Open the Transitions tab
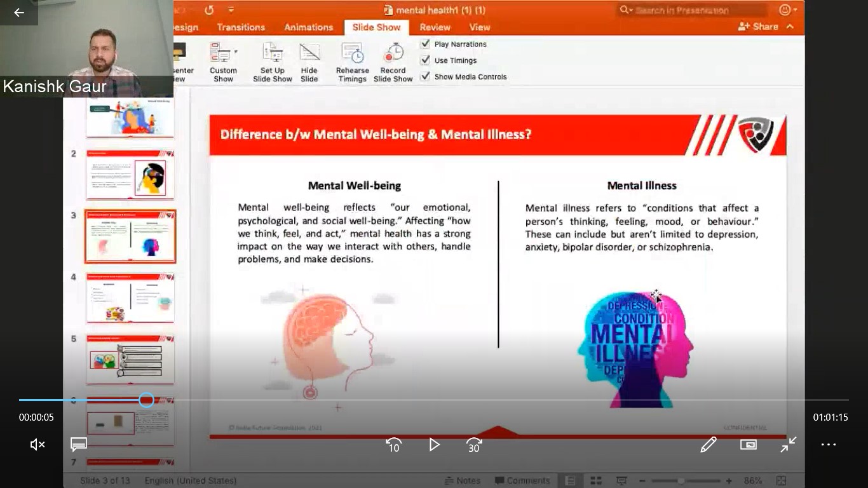Viewport: 868px width, 488px height. click(x=241, y=27)
